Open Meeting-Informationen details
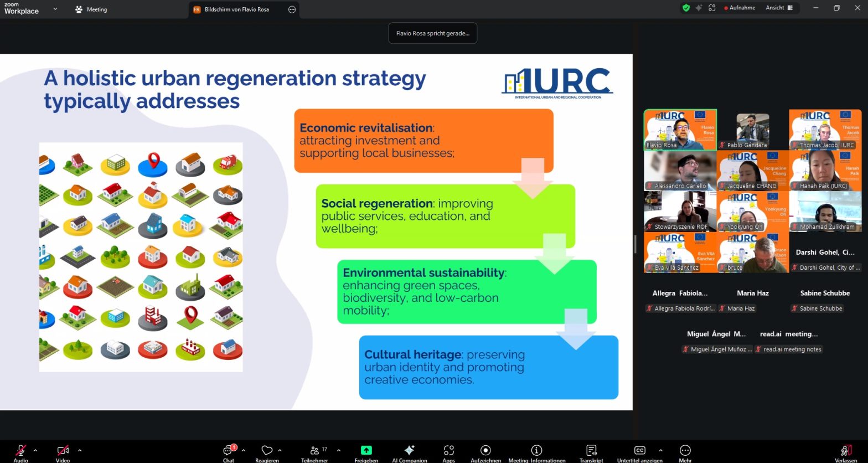The image size is (868, 463). click(536, 451)
